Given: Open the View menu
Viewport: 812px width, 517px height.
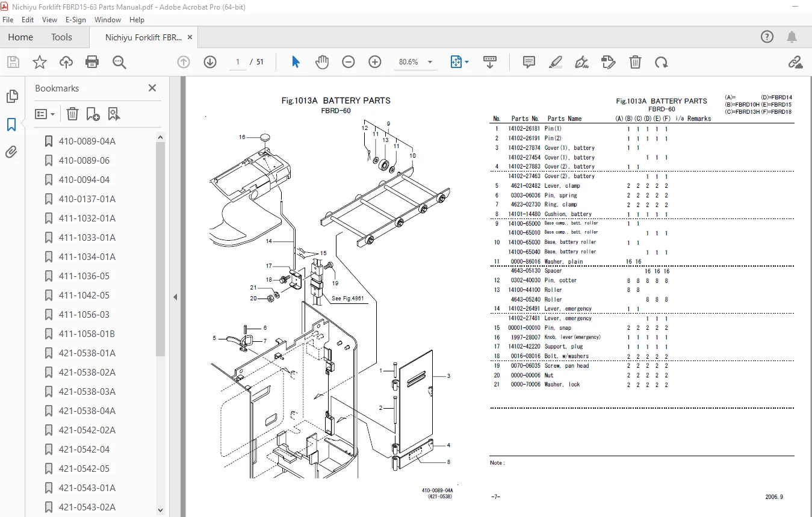Looking at the screenshot, I should point(50,19).
